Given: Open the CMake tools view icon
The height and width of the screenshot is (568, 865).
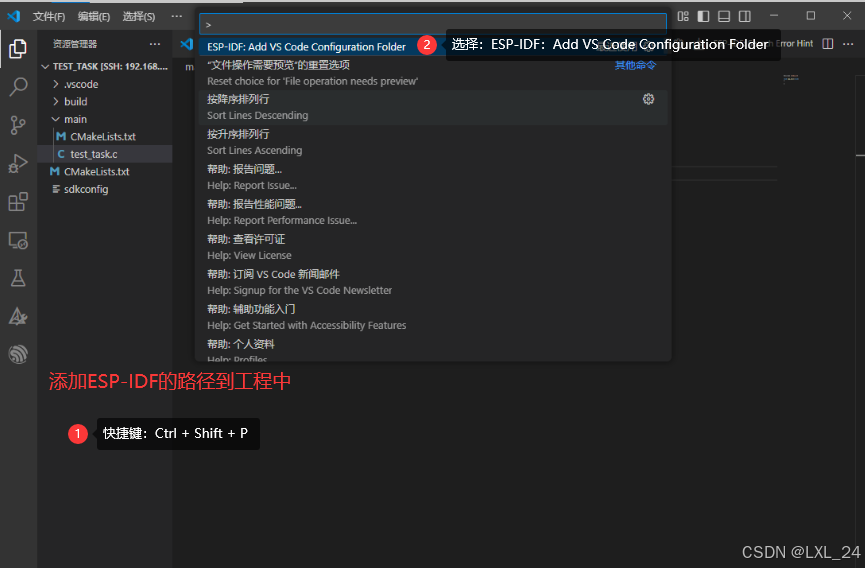Looking at the screenshot, I should point(18,316).
